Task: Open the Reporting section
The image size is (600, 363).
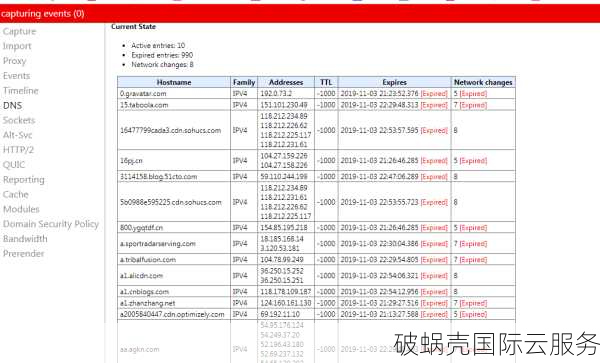Action: [x=24, y=180]
